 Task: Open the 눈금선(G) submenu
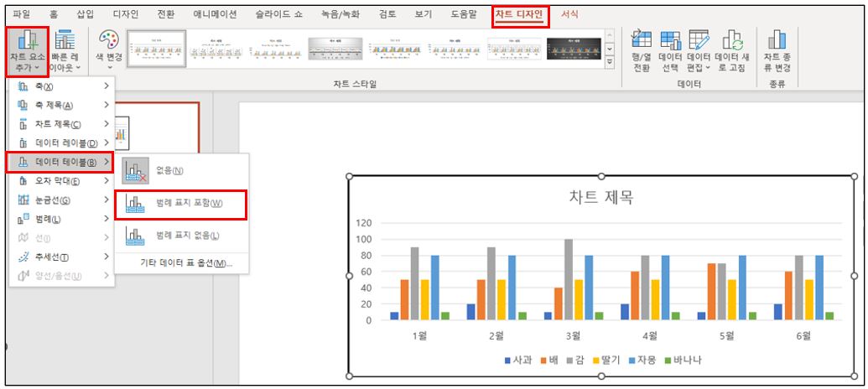click(62, 200)
